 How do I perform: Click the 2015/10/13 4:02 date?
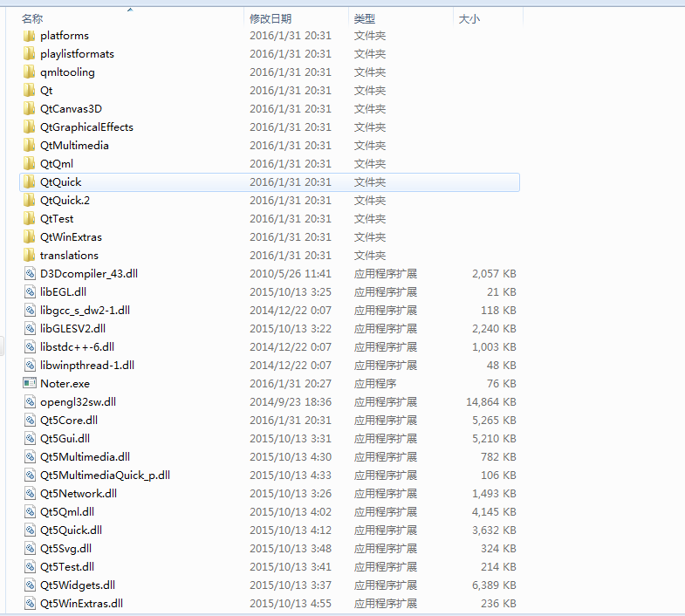point(291,512)
